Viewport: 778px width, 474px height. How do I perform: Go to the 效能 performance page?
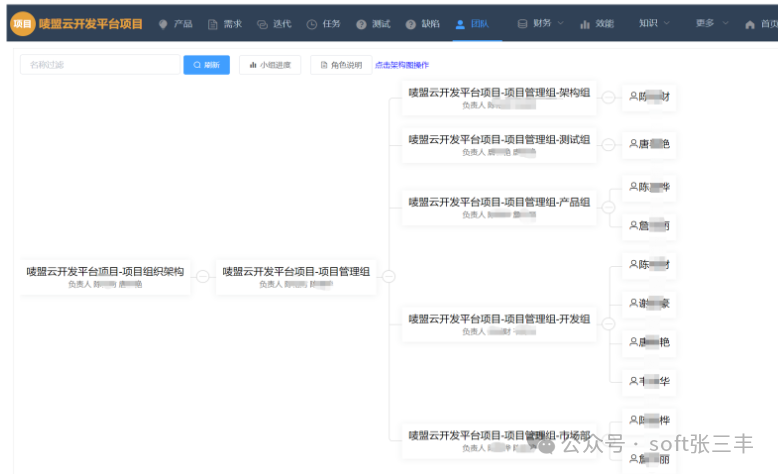click(x=597, y=23)
